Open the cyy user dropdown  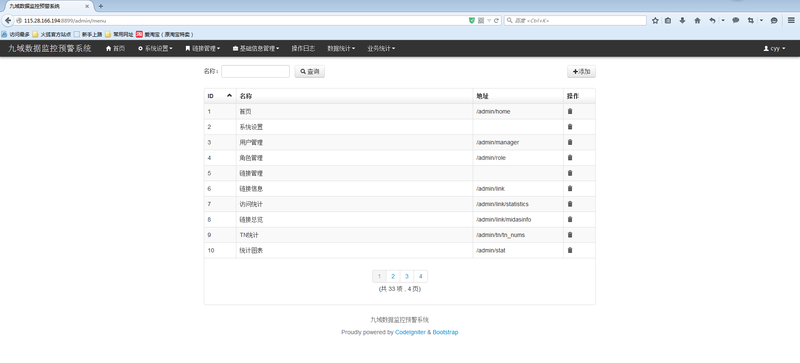(x=774, y=49)
